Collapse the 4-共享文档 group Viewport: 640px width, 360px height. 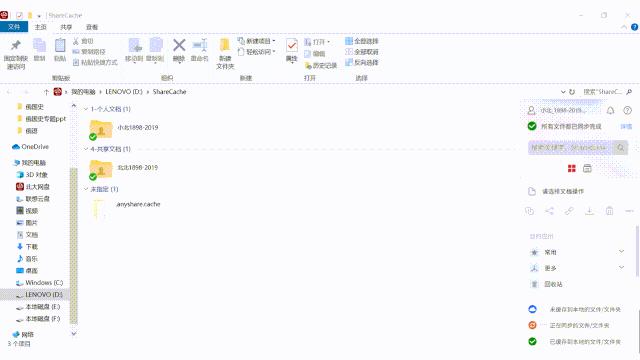tap(86, 149)
